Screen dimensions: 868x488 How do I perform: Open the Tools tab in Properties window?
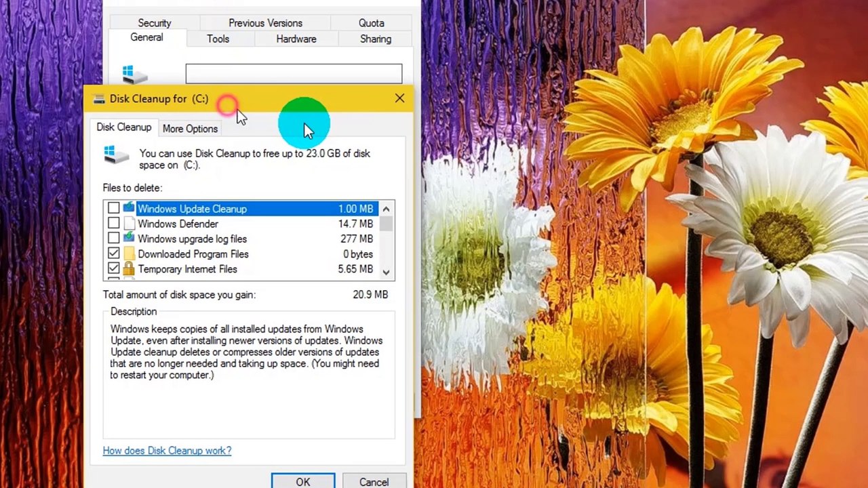coord(218,39)
